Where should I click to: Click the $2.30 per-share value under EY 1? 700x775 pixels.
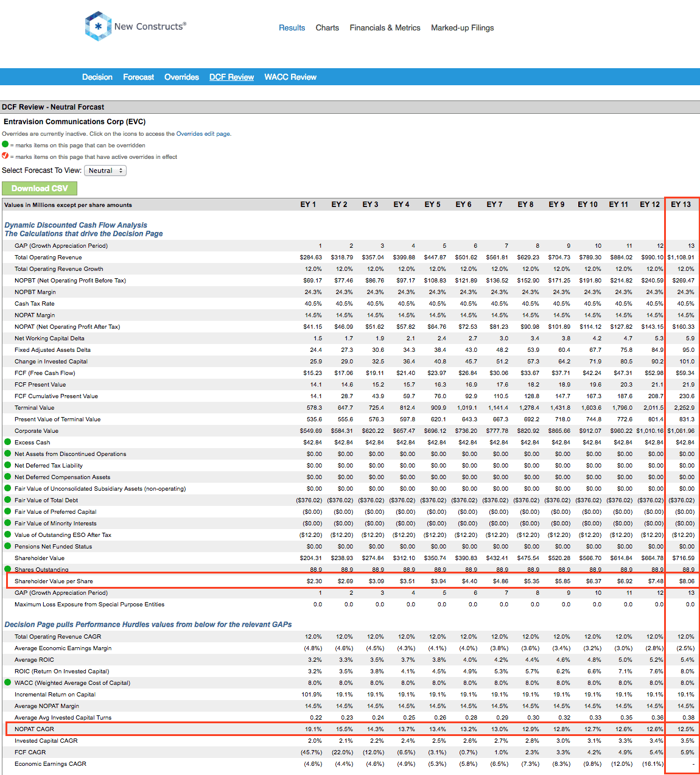(x=314, y=581)
